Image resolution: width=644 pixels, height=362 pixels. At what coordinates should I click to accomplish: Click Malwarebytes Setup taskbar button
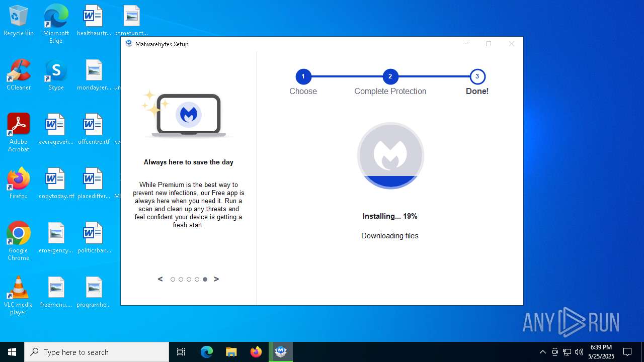pyautogui.click(x=281, y=352)
